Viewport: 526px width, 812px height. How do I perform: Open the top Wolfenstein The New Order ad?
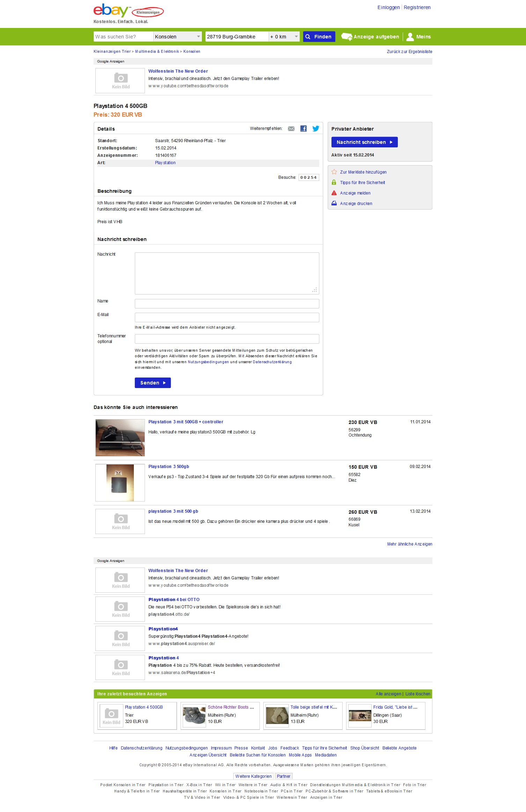[178, 71]
